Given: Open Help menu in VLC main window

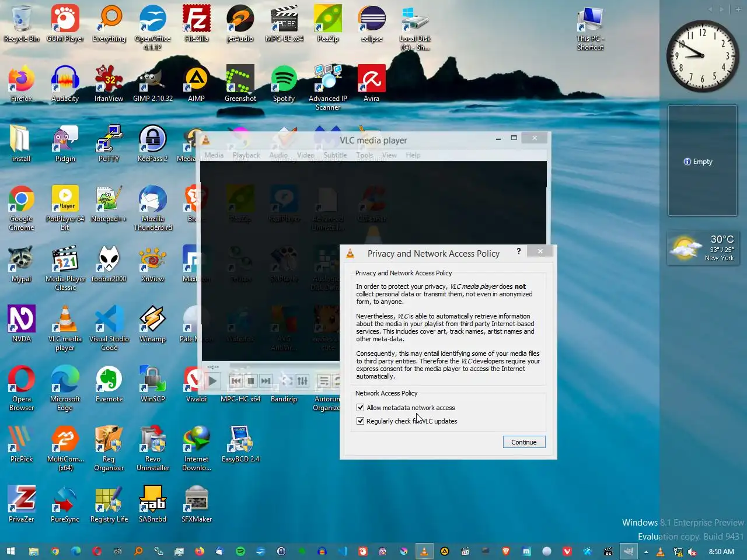Looking at the screenshot, I should click(x=413, y=155).
